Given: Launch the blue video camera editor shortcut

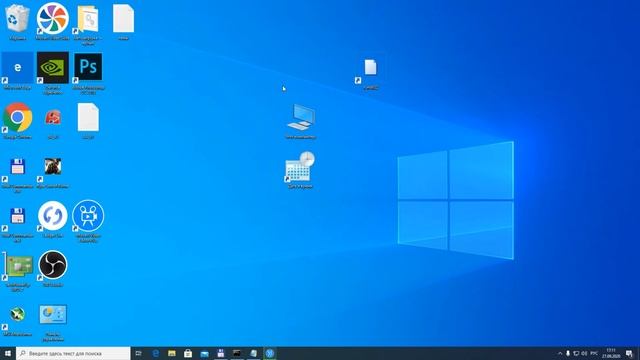Looking at the screenshot, I should coord(88,216).
